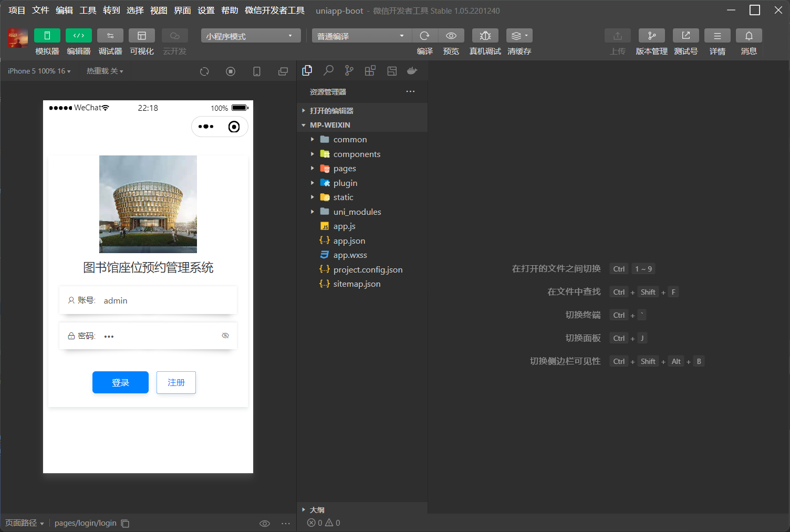This screenshot has width=790, height=532.
Task: Open the 设置 menu
Action: pos(206,11)
